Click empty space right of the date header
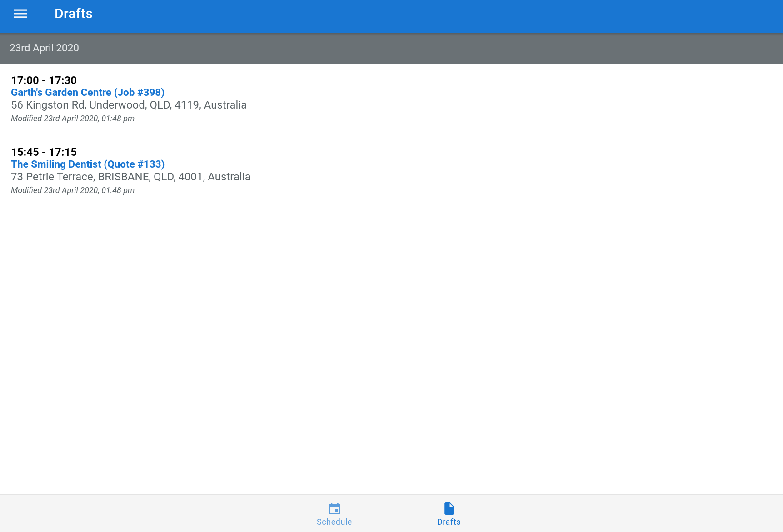This screenshot has height=532, width=783. (x=454, y=48)
